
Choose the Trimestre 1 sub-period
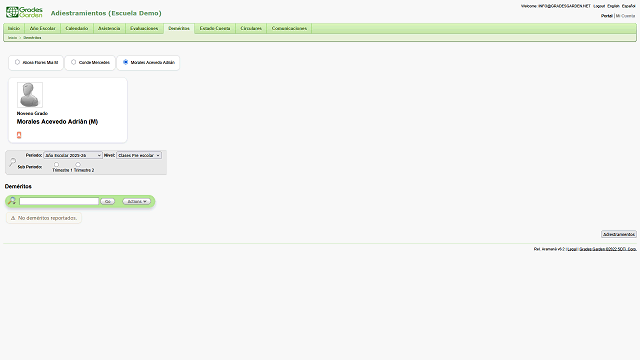point(56,164)
